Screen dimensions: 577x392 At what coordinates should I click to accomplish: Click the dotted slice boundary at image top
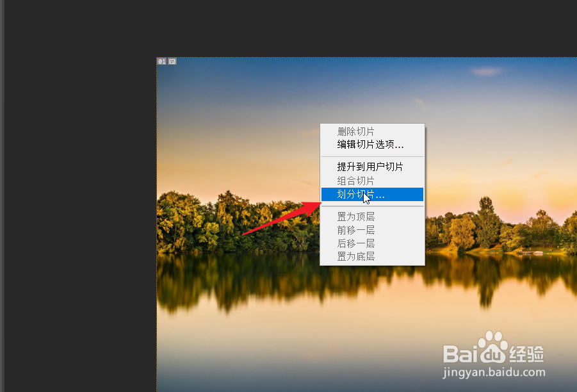(288, 58)
